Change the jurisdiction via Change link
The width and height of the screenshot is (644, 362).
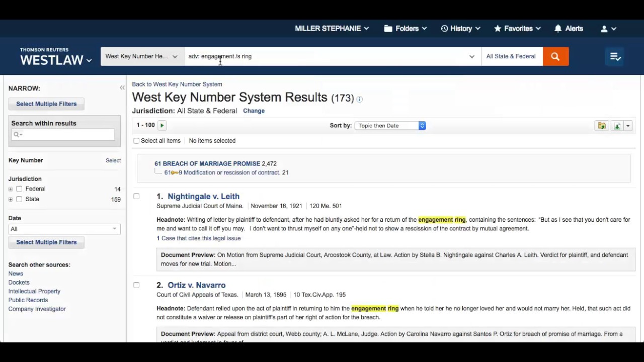[254, 111]
